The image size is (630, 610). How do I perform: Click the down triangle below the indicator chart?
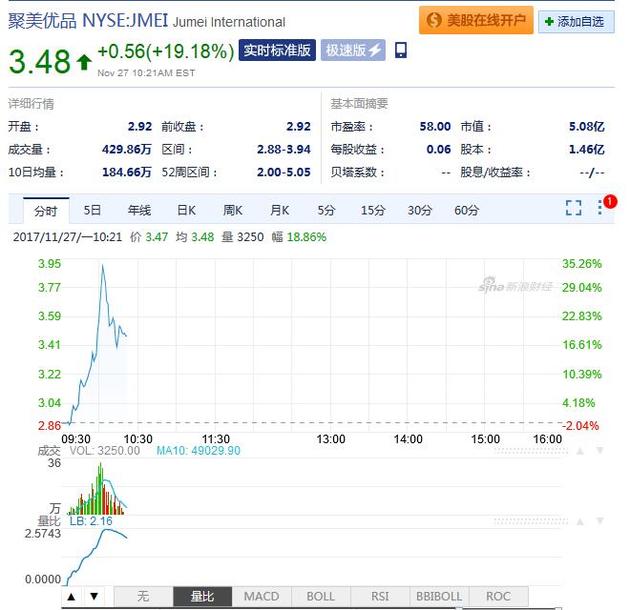(x=94, y=596)
